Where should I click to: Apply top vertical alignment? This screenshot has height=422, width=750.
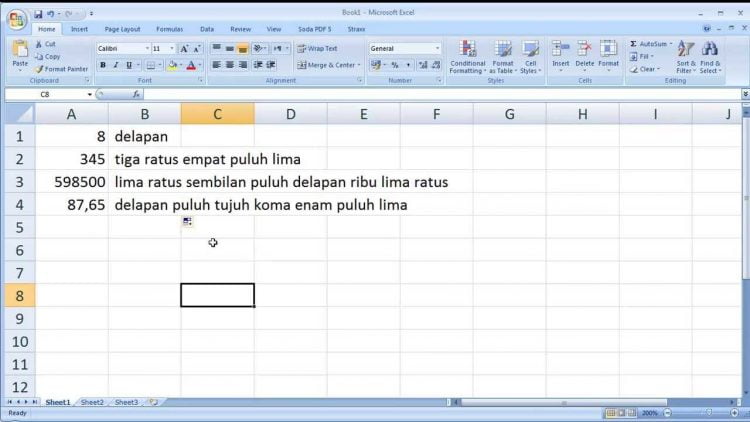(217, 48)
